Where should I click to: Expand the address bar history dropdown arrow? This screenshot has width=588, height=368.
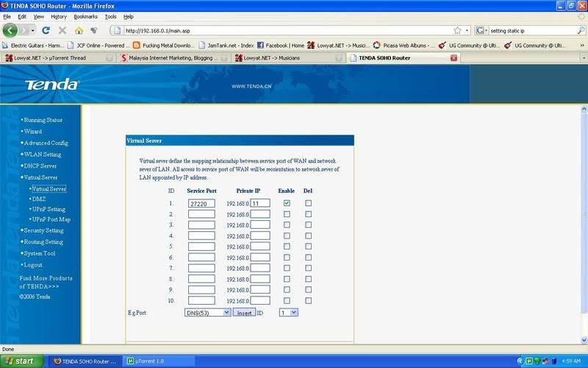pyautogui.click(x=467, y=30)
